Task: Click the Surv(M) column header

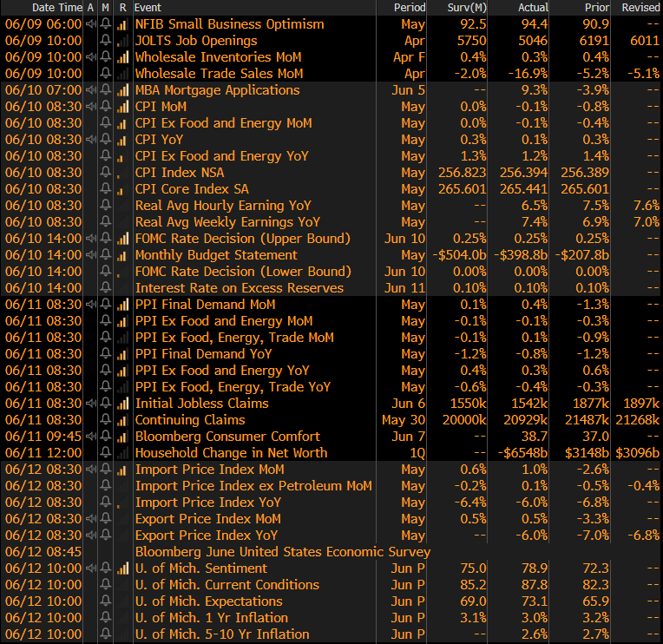Action: (464, 8)
